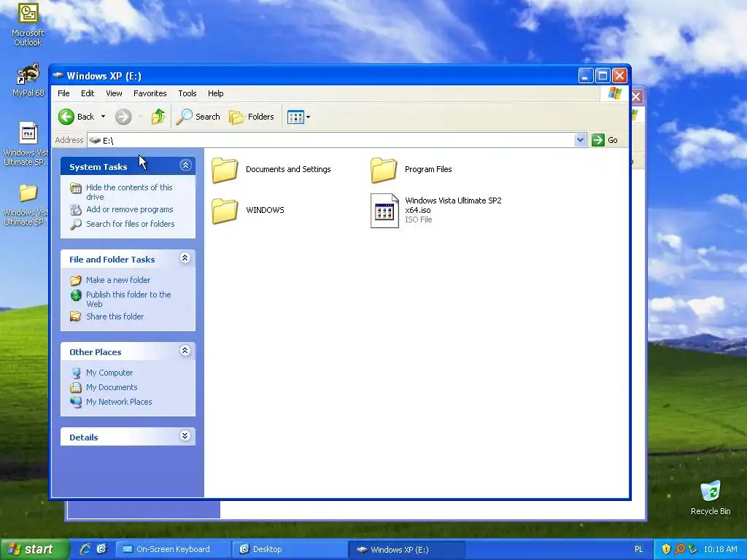Select the WINDOWS folder icon
Image resolution: width=747 pixels, height=560 pixels.
(225, 211)
